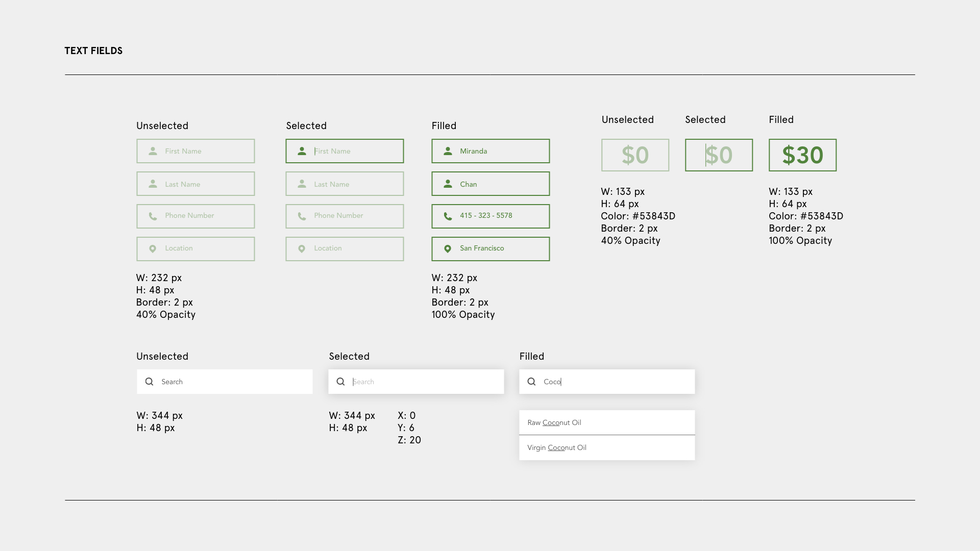The width and height of the screenshot is (980, 551).
Task: Click the magnifier icon in the unselected Search box
Action: (149, 382)
